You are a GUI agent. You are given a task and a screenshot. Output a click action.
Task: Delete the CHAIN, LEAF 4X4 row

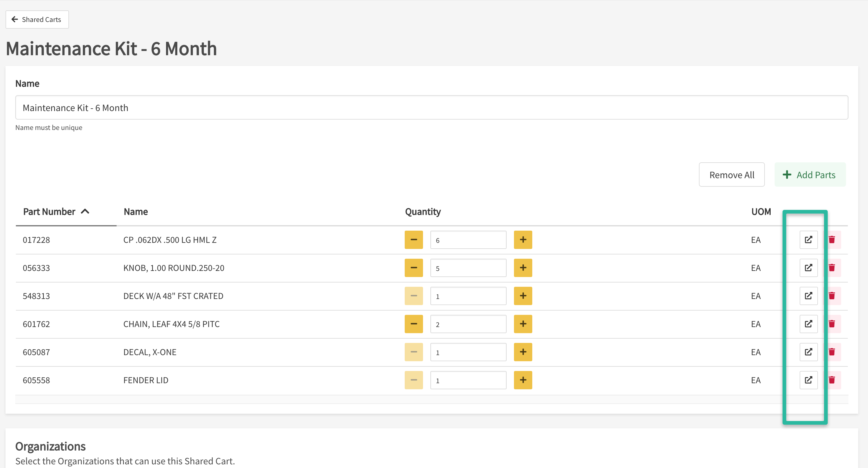click(832, 324)
